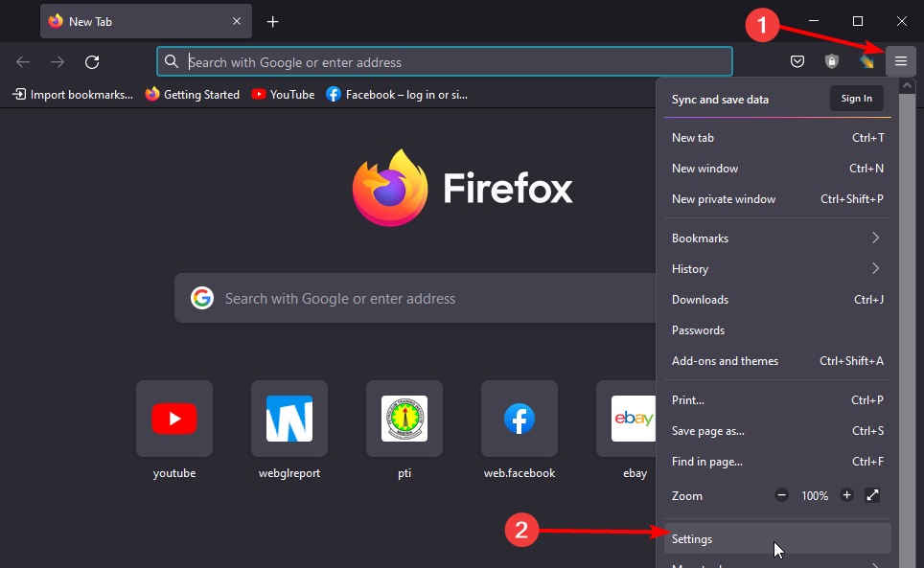The width and height of the screenshot is (924, 568).
Task: Zoom in with the plus button
Action: pos(846,495)
